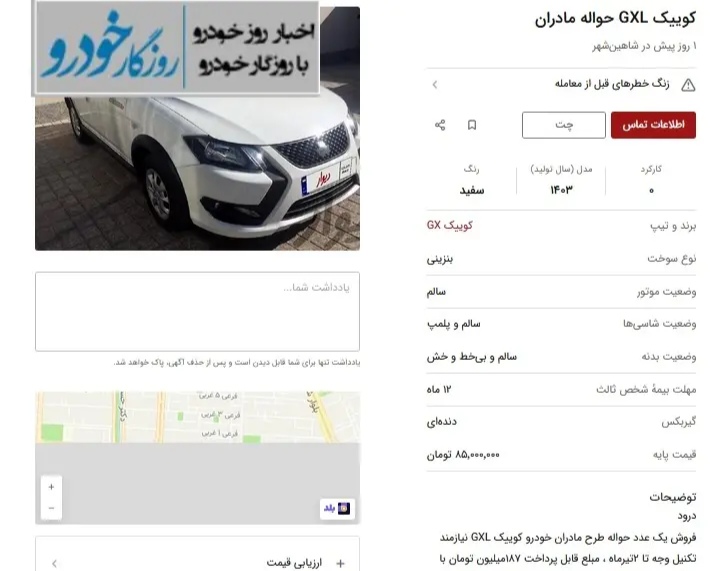Open the اطلاعات تماس contact info
This screenshot has width=717, height=571.
point(653,125)
